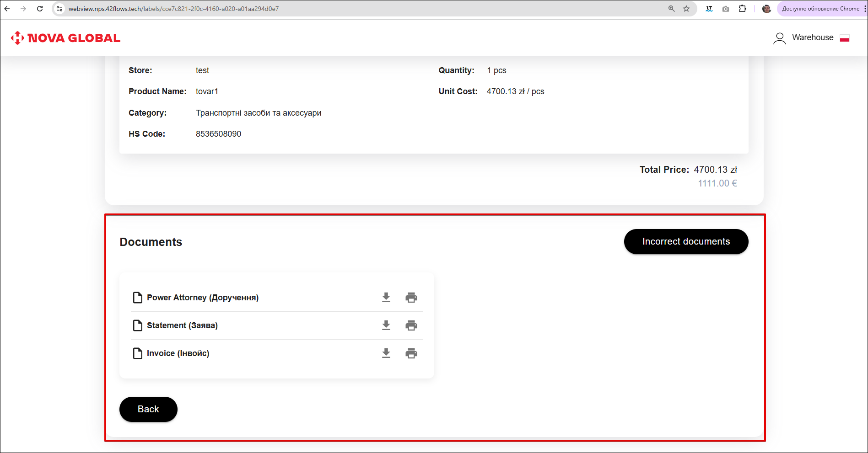
Task: Print the Statement (Заява) document
Action: tap(411, 325)
